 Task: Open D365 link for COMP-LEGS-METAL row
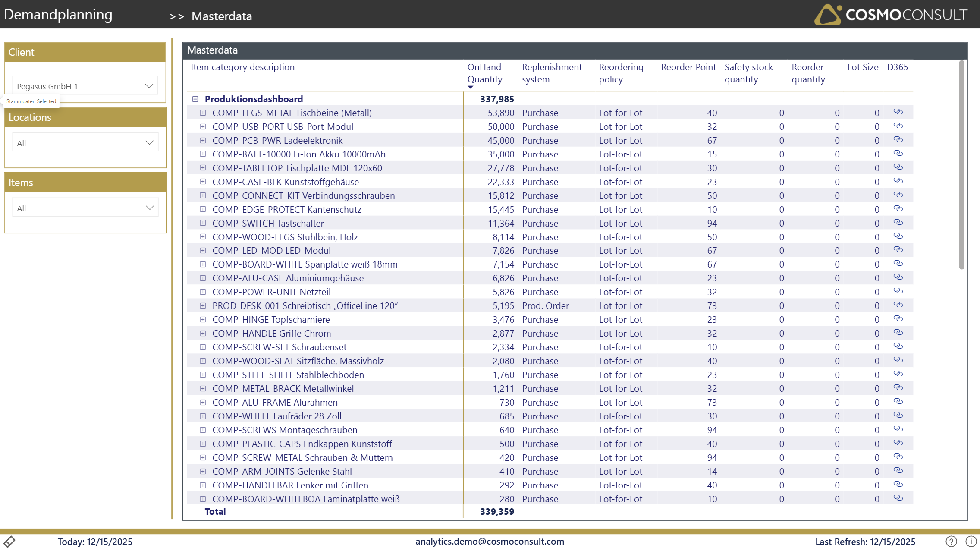point(898,112)
